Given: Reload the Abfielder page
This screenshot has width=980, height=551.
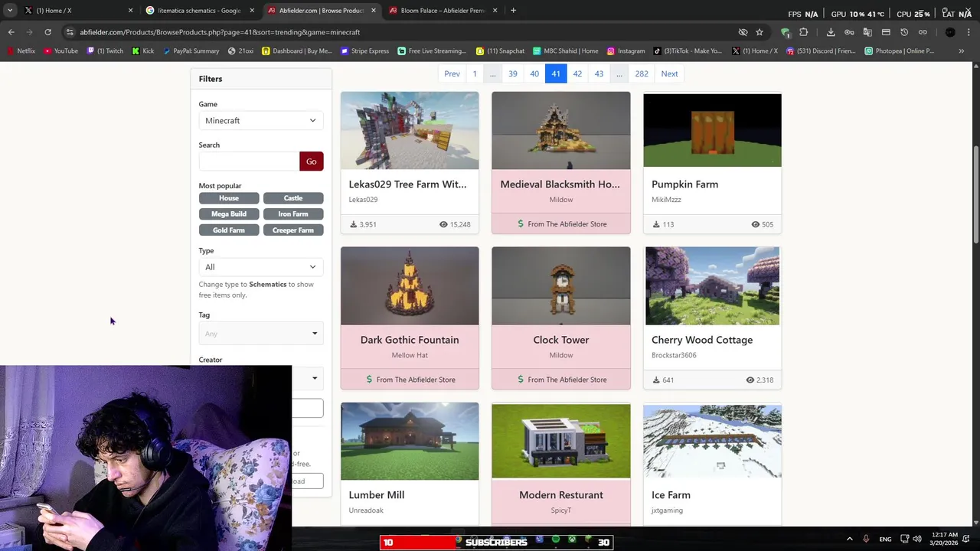Looking at the screenshot, I should [47, 32].
